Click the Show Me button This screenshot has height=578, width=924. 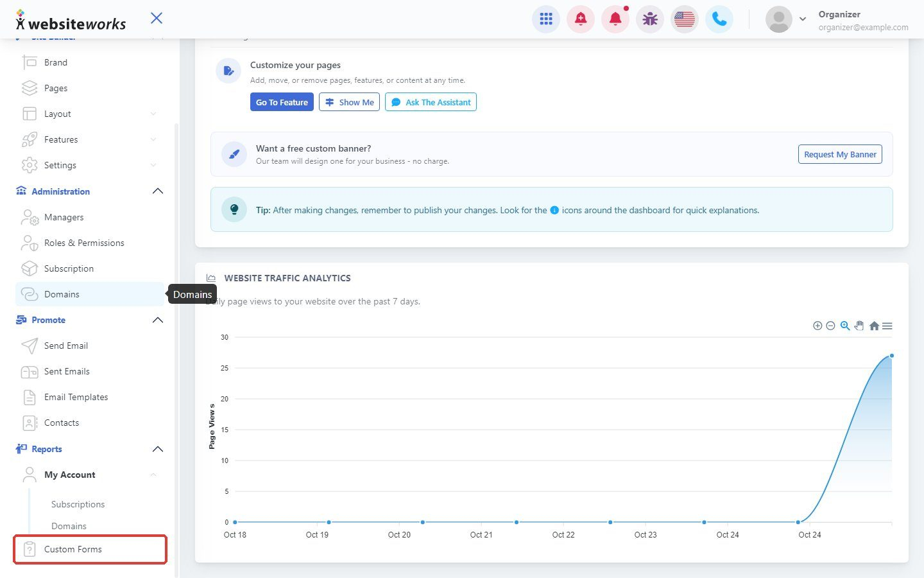click(349, 102)
